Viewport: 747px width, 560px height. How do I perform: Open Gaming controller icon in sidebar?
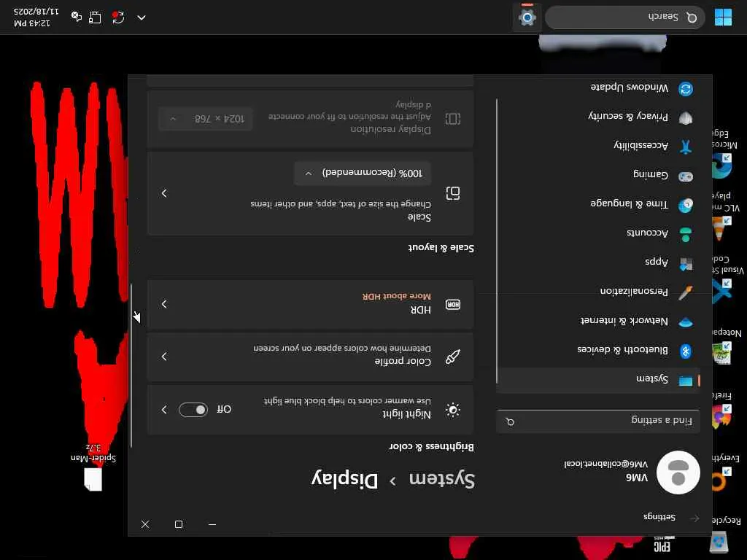[x=686, y=176]
